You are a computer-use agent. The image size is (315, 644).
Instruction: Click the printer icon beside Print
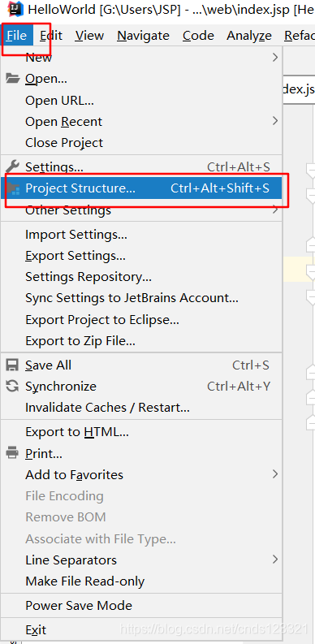click(x=13, y=453)
